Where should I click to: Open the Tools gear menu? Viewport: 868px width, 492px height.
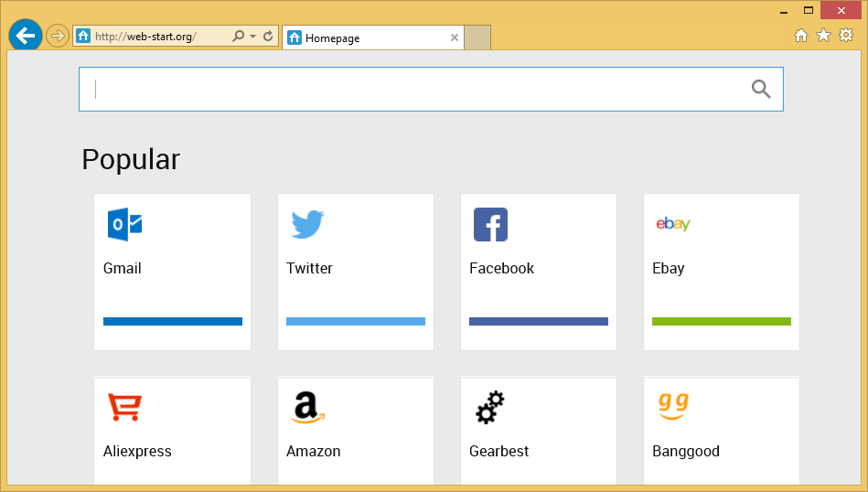[x=846, y=35]
